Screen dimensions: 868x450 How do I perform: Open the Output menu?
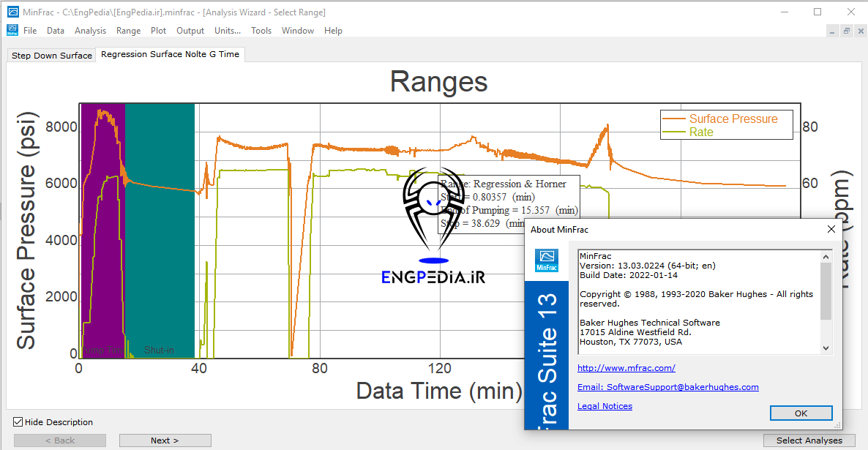[190, 31]
